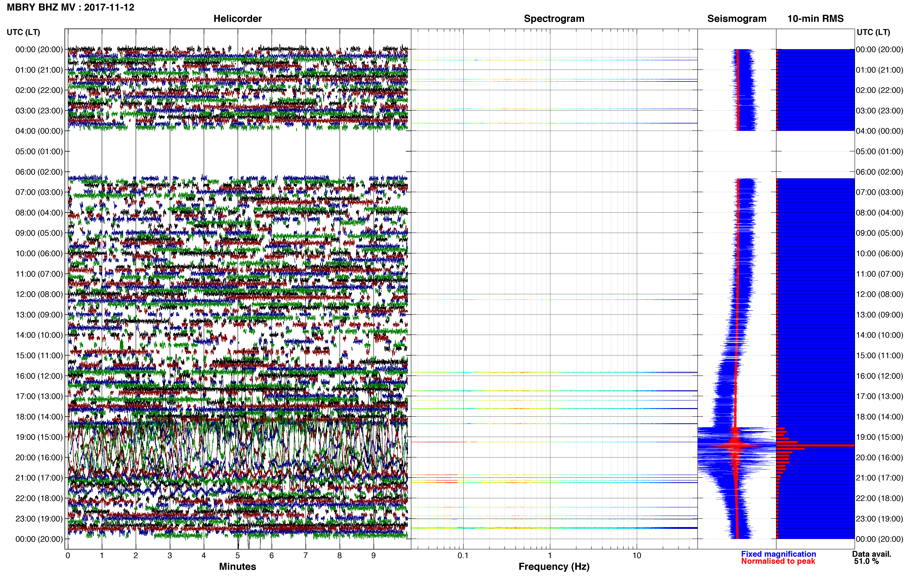The width and height of the screenshot is (924, 578).
Task: Click '18:00 (14:00)' on the RMS panel time axis
Action: tap(879, 417)
